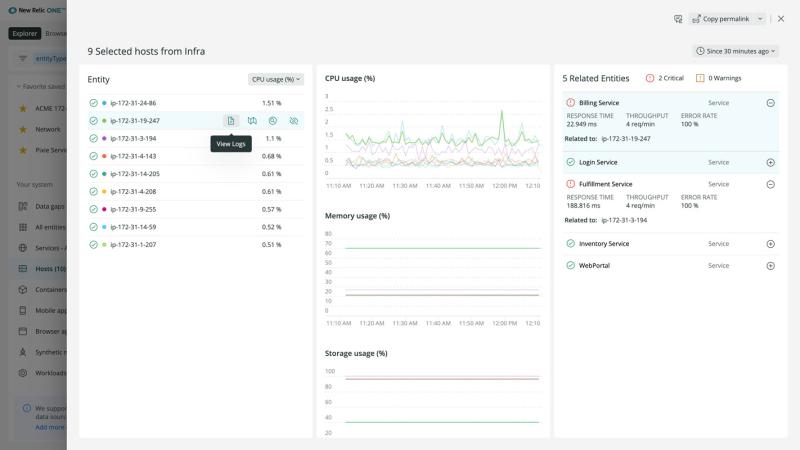The image size is (800, 450).
Task: Hide ip-172-31-19-247 with the crossed-eye icon
Action: tap(294, 121)
